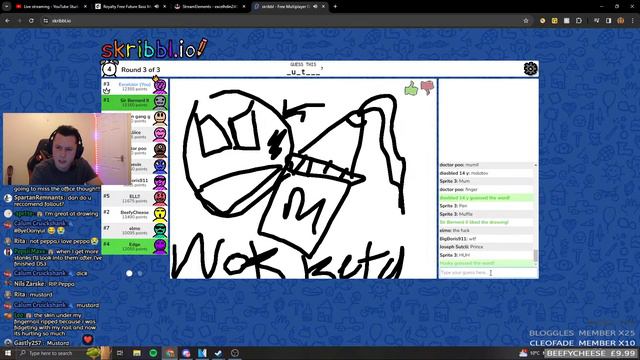Click Gastly257's Mustard message
This screenshot has width=640, height=360.
(x=41, y=343)
